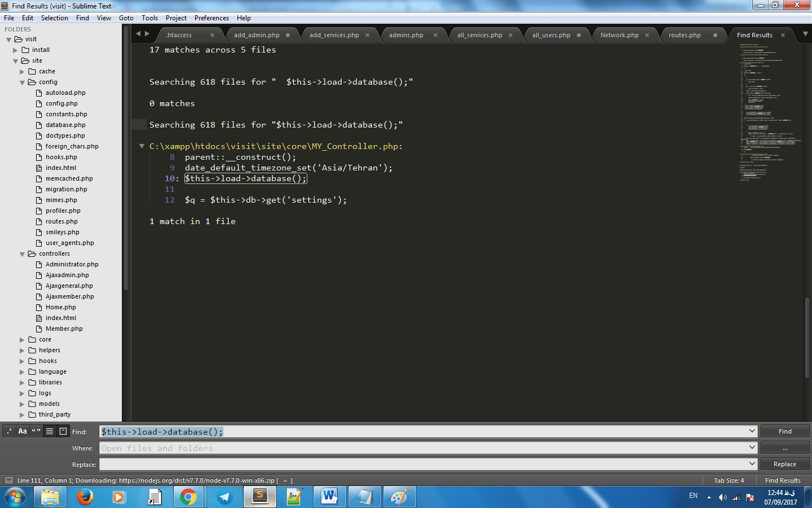Open Microsoft Word from the taskbar
This screenshot has height=508, width=812.
pos(329,497)
